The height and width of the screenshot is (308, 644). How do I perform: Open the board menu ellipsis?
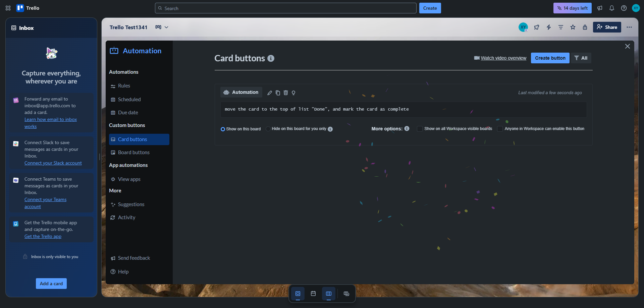pos(629,27)
